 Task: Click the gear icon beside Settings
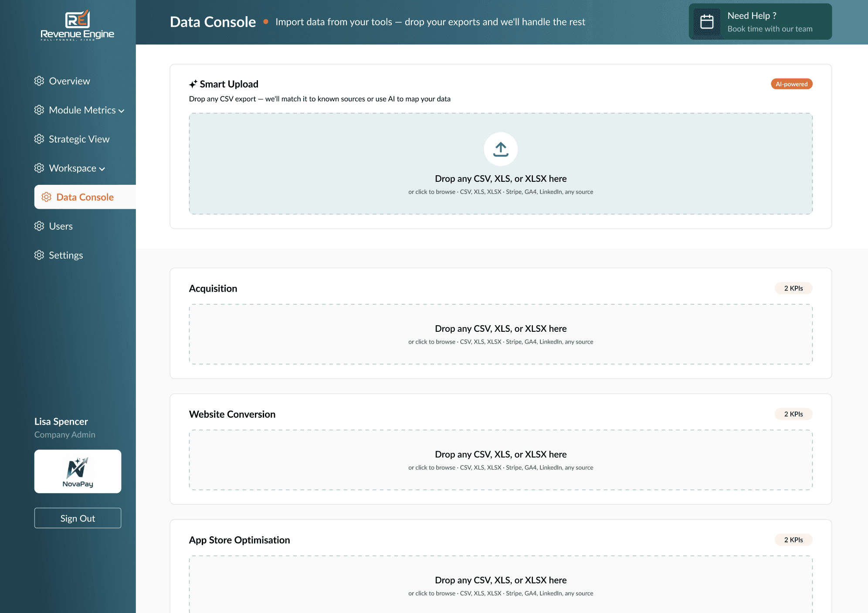click(39, 255)
